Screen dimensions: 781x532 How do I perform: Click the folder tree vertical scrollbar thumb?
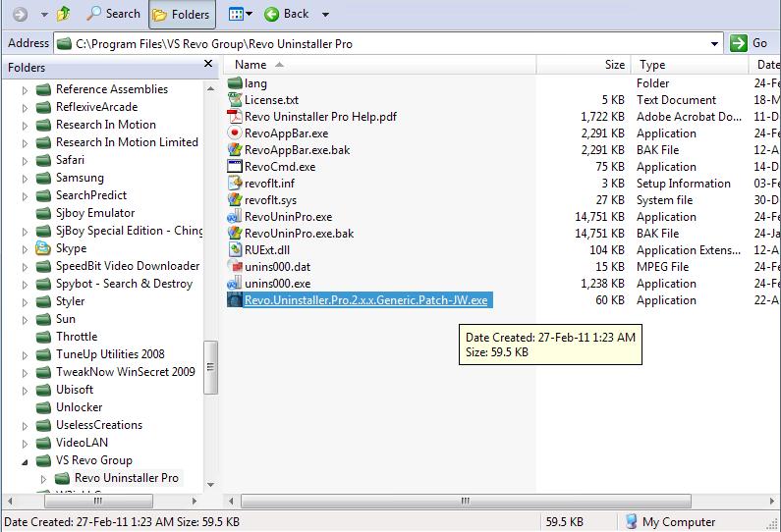pyautogui.click(x=210, y=367)
